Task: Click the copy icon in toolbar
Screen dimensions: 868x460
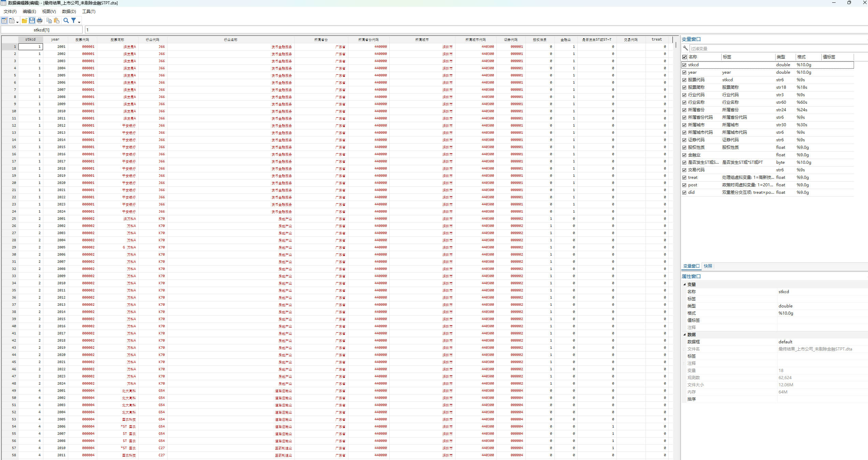Action: click(49, 21)
